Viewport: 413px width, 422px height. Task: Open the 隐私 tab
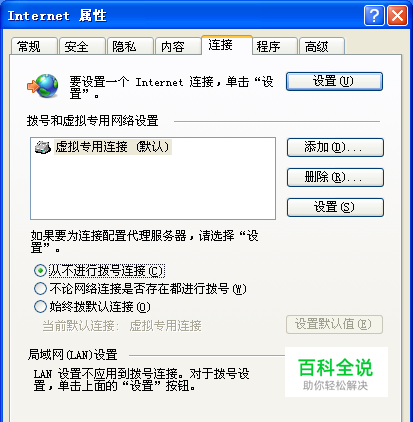point(130,46)
